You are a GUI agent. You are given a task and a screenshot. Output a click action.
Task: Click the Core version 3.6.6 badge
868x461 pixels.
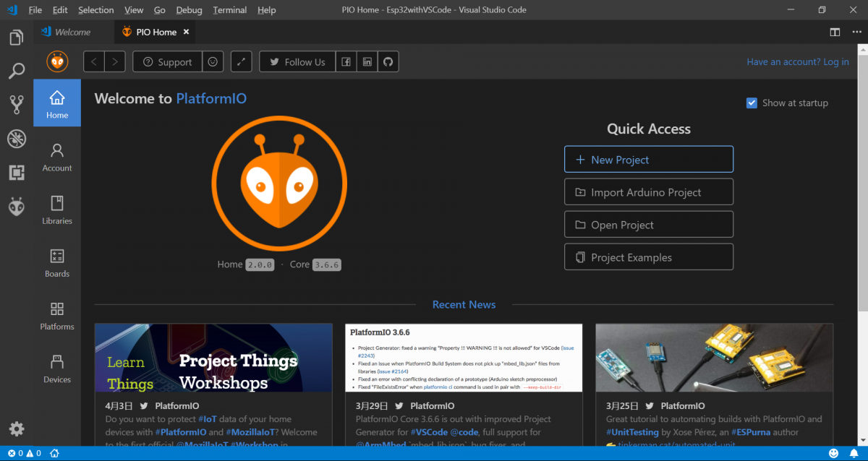pyautogui.click(x=327, y=264)
